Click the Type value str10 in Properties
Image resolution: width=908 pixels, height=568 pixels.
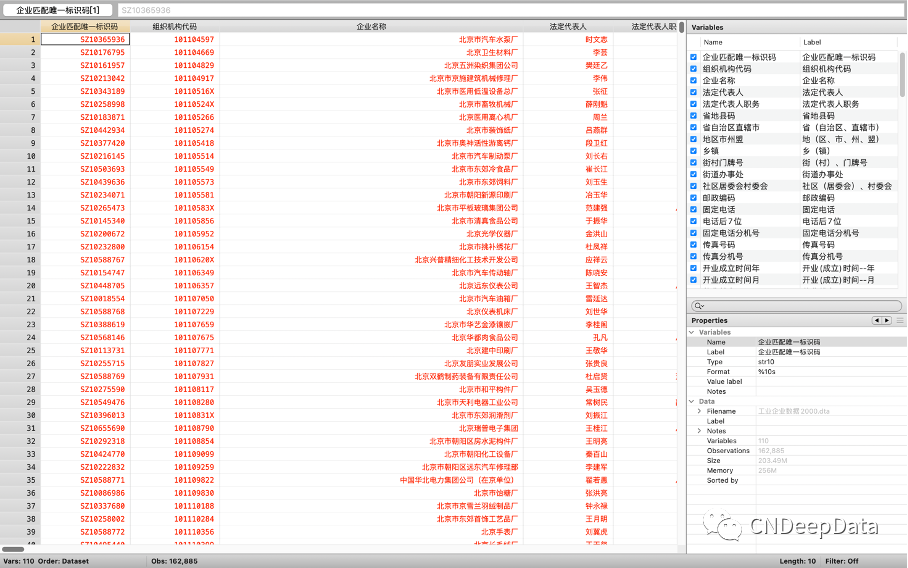click(x=766, y=362)
